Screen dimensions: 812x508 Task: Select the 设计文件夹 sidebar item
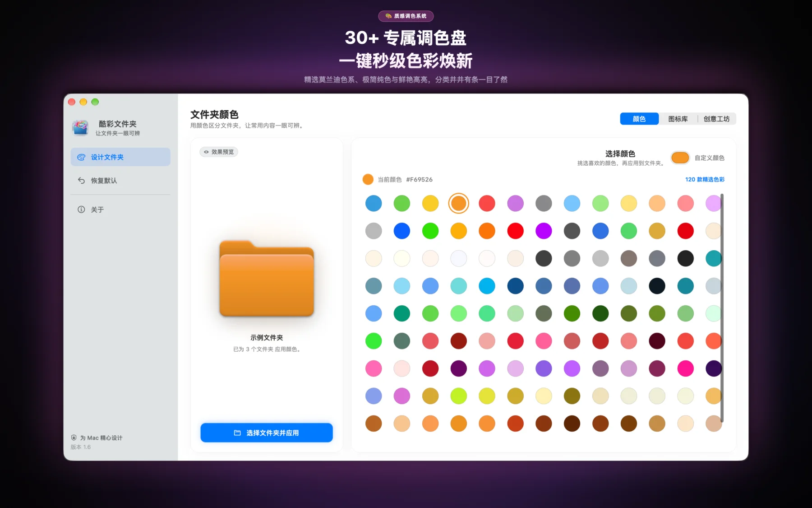(120, 157)
